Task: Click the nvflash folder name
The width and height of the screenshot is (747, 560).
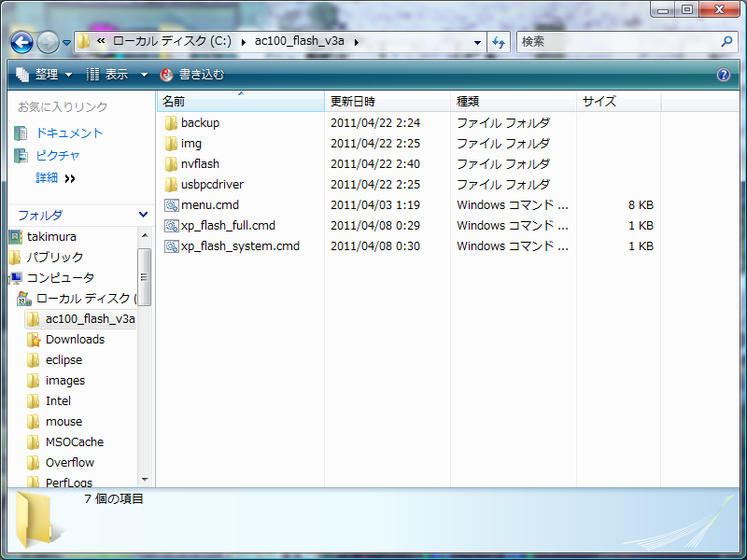Action: click(200, 164)
